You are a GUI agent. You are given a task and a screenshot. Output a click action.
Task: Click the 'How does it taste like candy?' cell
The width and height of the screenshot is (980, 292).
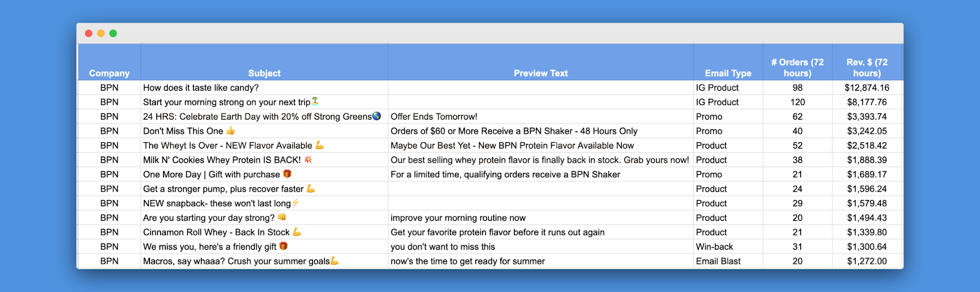tap(201, 88)
